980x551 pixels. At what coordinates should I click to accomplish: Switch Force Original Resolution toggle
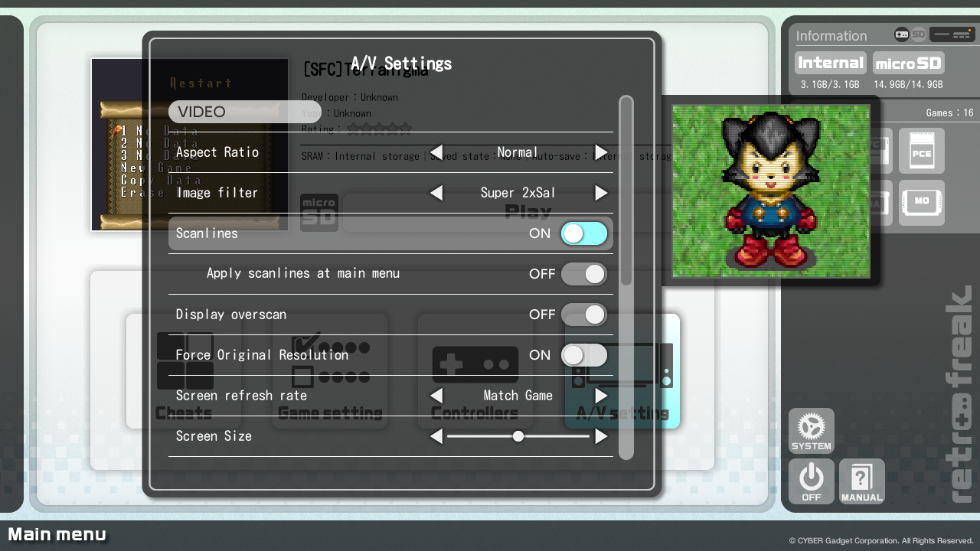583,355
